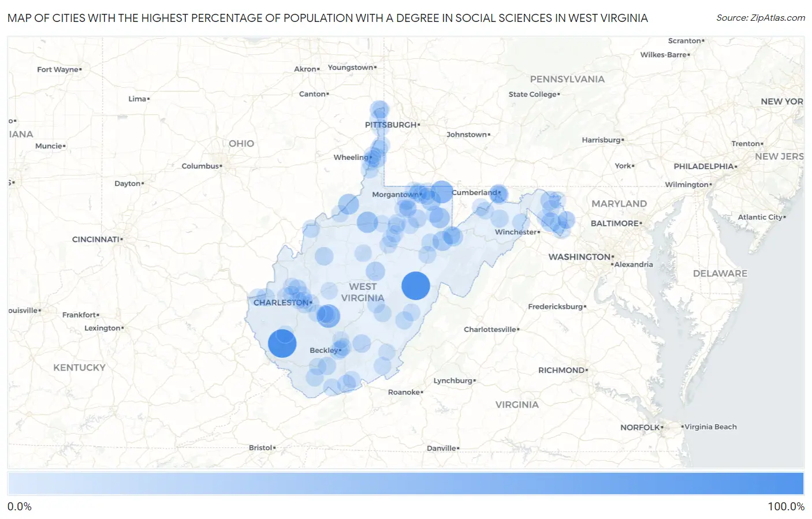Screen dimensions: 812x519
Task: Click the Canton city label
Action: click(x=312, y=94)
